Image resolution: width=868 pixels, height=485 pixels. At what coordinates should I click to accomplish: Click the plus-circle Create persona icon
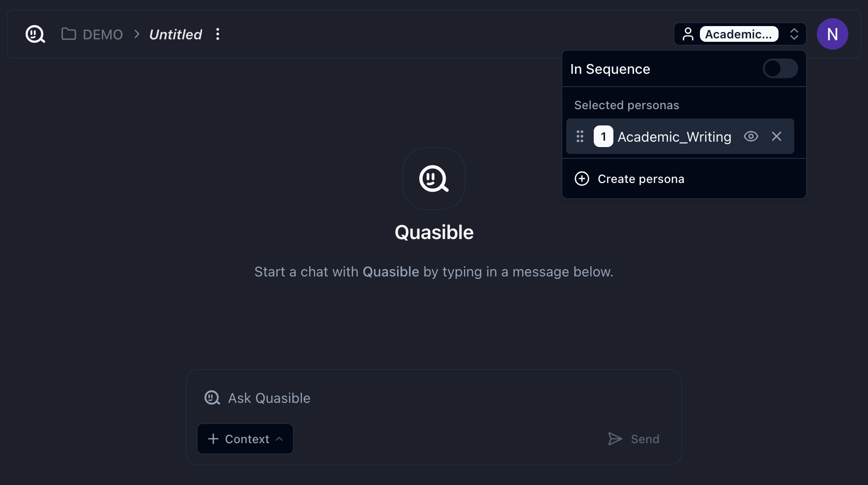(x=582, y=179)
